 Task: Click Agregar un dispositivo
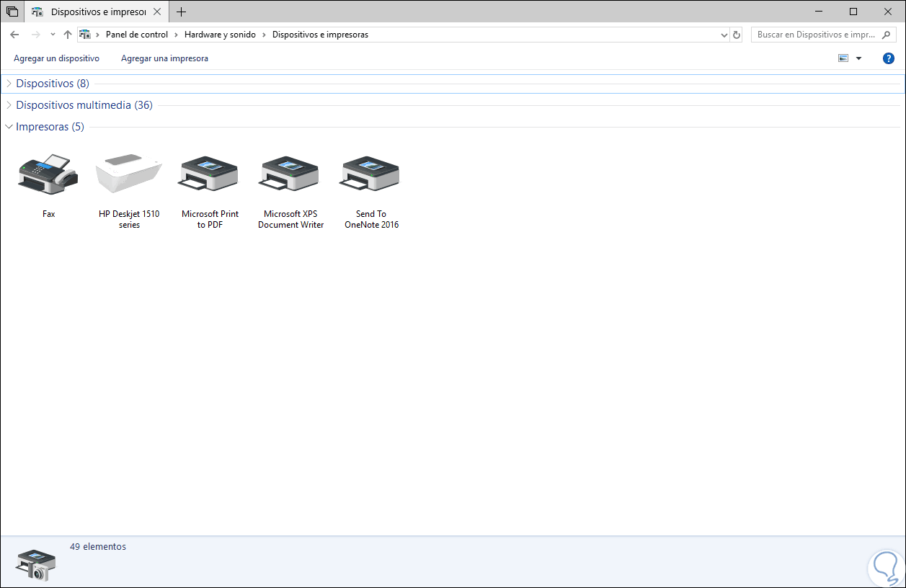tap(56, 58)
